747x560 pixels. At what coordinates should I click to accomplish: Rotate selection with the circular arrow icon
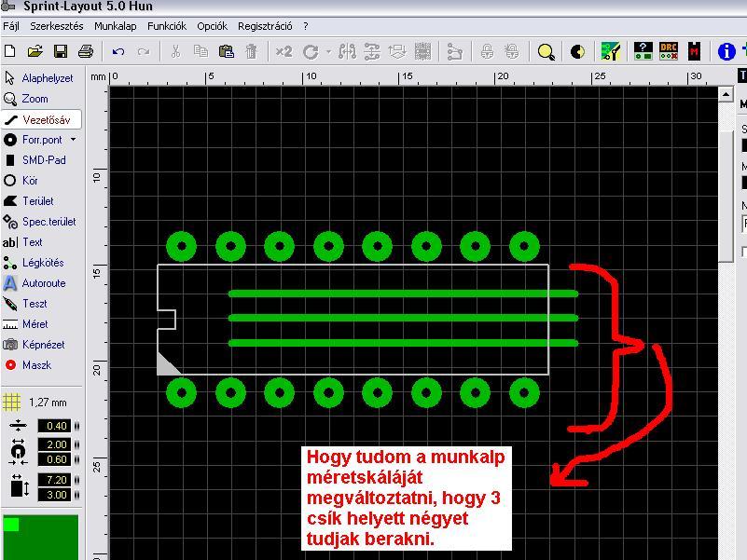(x=311, y=51)
